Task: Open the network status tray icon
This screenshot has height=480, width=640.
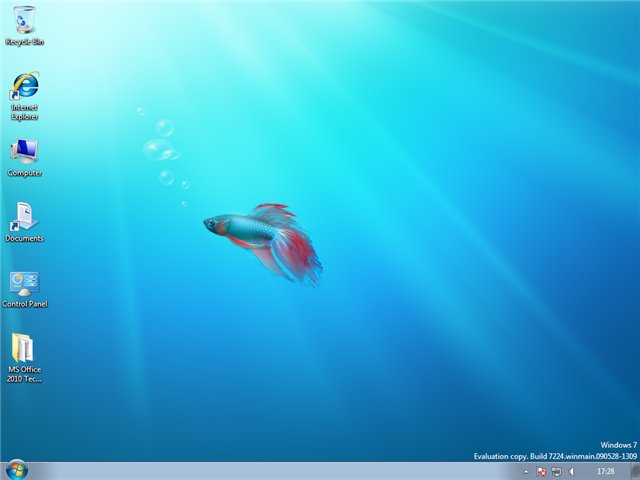Action: click(556, 472)
